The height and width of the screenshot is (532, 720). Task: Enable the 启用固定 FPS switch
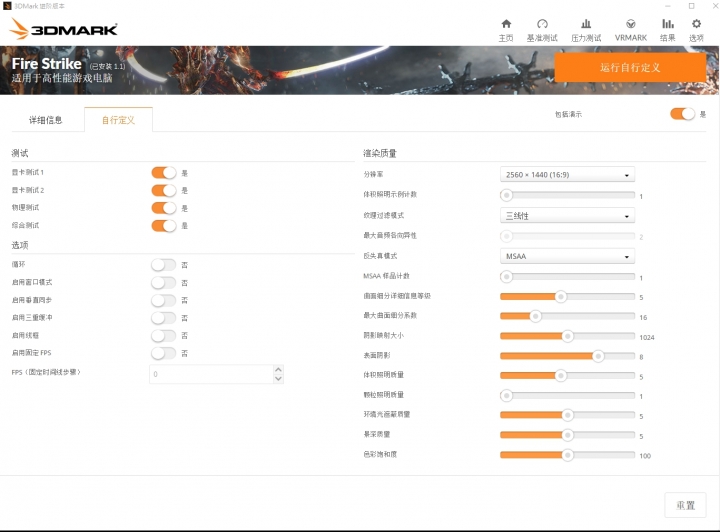163,353
